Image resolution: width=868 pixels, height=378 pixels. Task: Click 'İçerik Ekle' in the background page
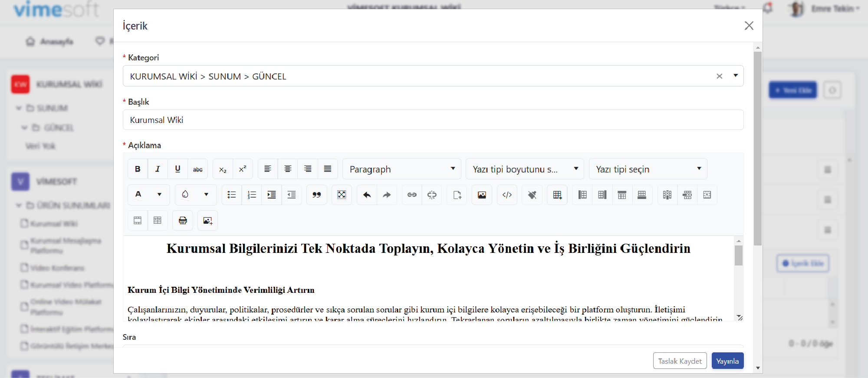803,263
